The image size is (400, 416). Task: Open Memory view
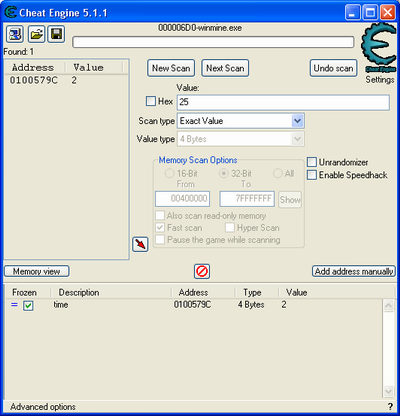pyautogui.click(x=37, y=271)
